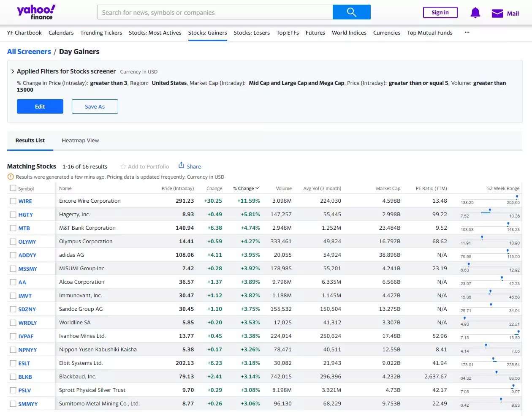Open the Futures nav item

315,33
